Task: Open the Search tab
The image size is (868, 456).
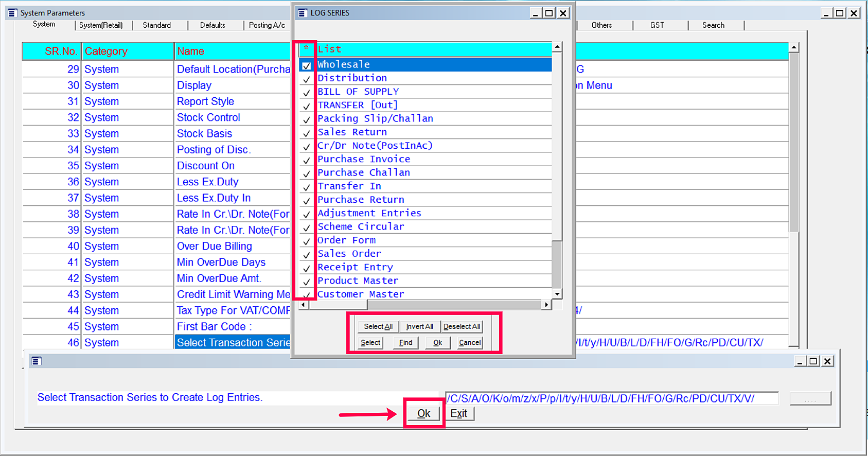Action: coord(713,25)
